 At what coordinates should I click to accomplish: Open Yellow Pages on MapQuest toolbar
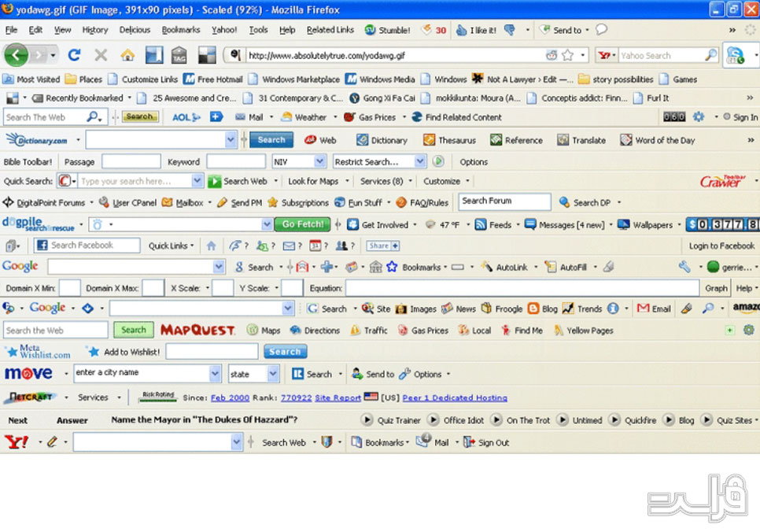click(584, 331)
